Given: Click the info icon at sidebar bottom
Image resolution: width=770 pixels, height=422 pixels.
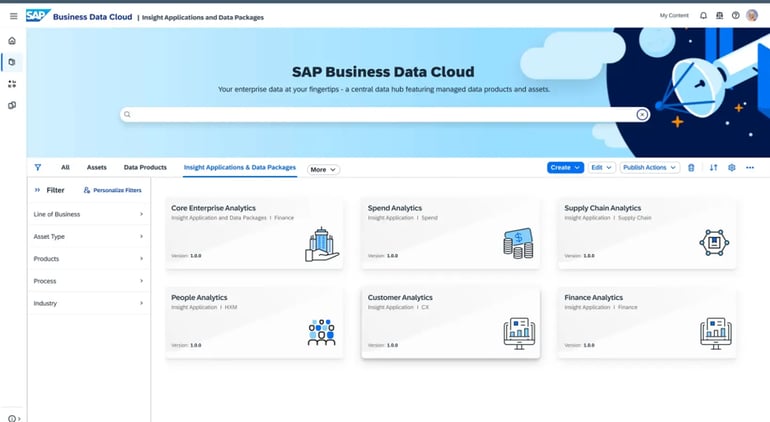Looking at the screenshot, I should [x=12, y=418].
